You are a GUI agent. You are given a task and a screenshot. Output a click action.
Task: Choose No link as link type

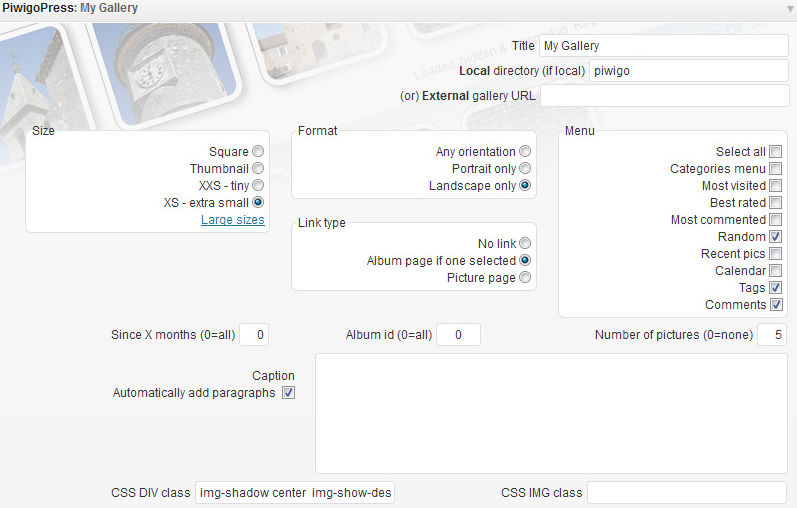[x=525, y=243]
